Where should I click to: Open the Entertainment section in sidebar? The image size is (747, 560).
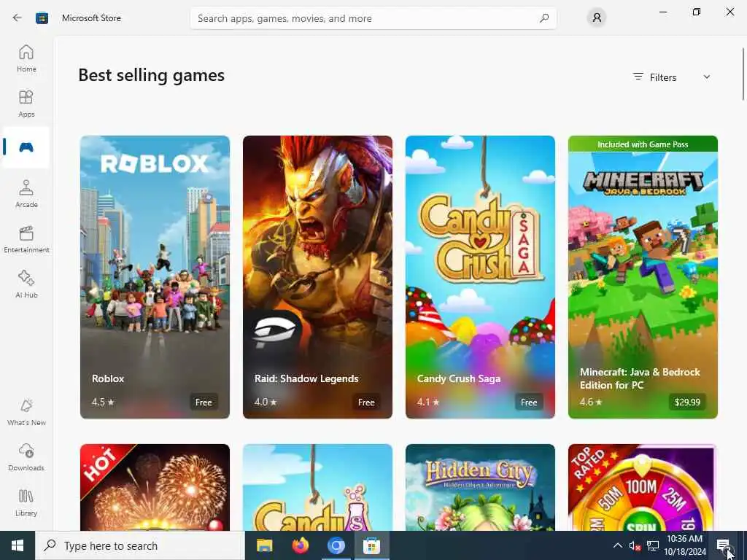26,239
